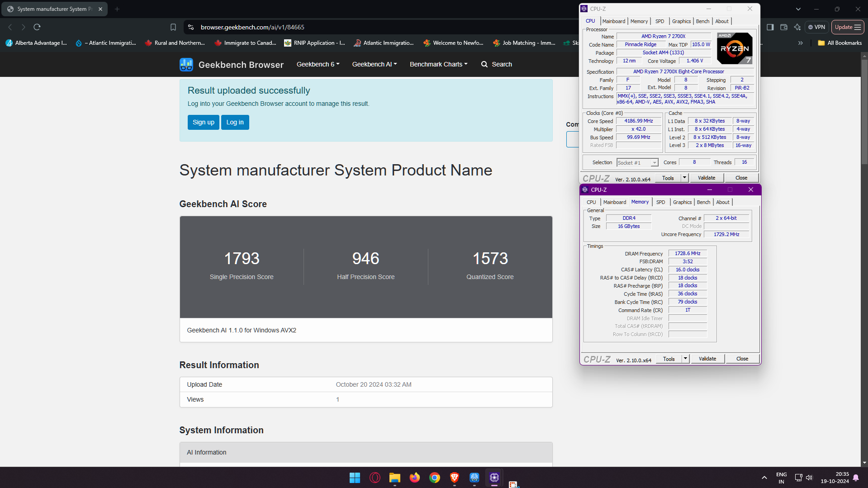Viewport: 868px width, 488px height.
Task: Open the Windows Start menu
Action: tap(355, 478)
